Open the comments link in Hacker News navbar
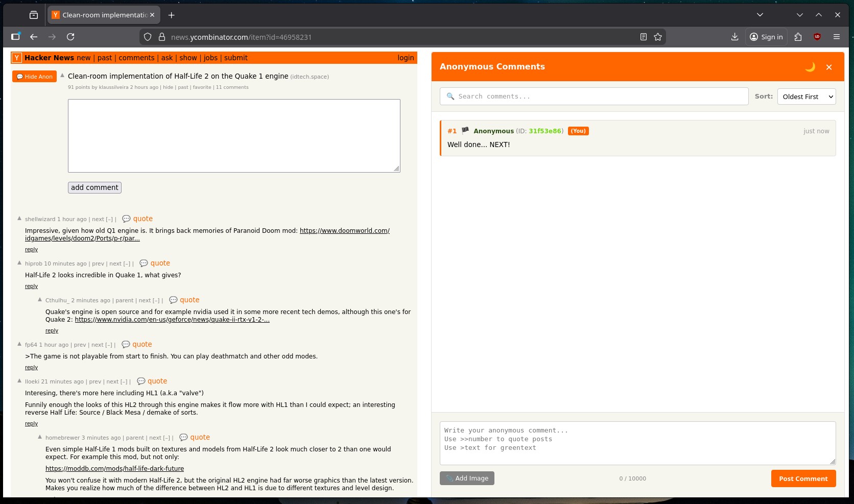This screenshot has height=504, width=854. tap(136, 58)
